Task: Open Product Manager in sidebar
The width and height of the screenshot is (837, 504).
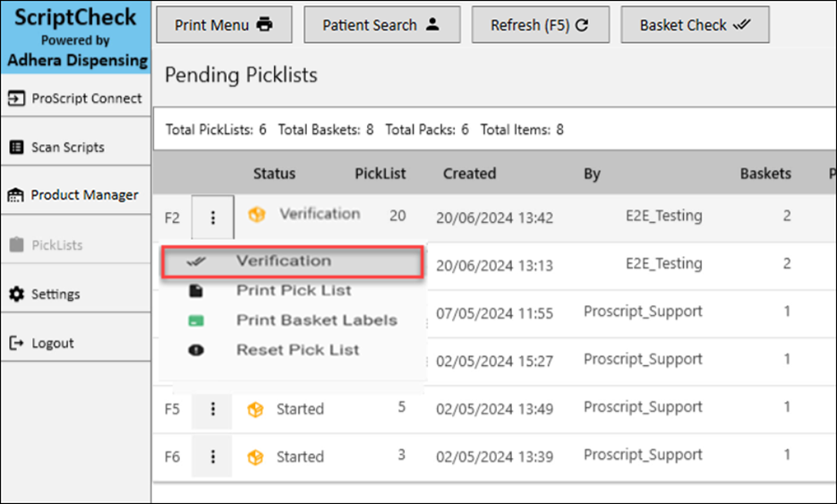Action: 75,195
